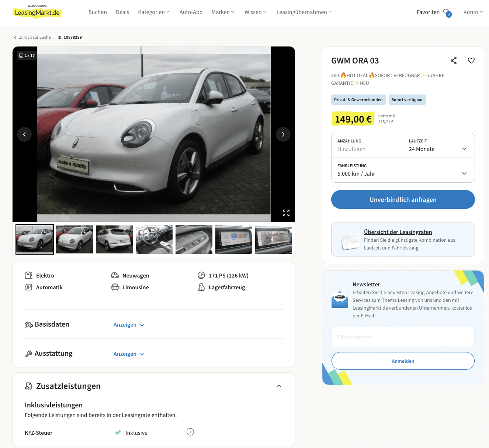
Task: Collapse the Zusatzleistungen section chevron
Action: pos(279,386)
